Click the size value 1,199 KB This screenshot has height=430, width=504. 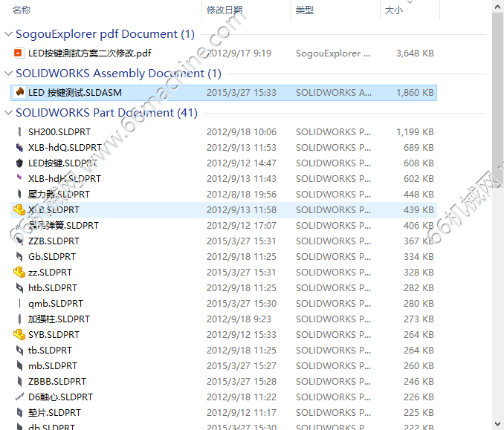click(x=415, y=131)
